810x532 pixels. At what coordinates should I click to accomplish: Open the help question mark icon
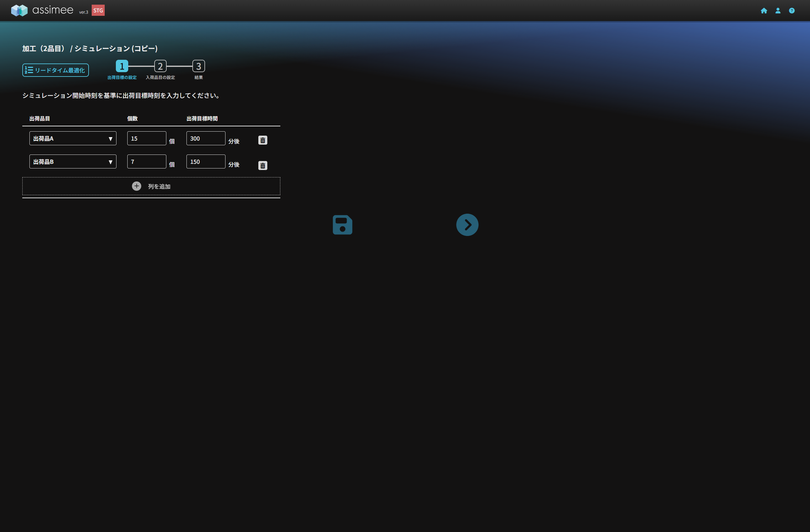[x=792, y=11]
